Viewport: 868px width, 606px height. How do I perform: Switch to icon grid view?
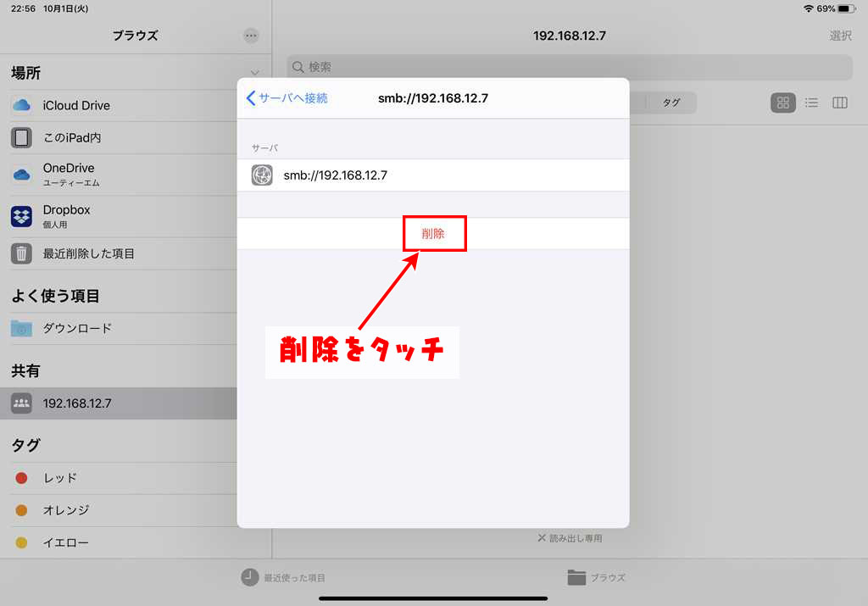coord(782,103)
